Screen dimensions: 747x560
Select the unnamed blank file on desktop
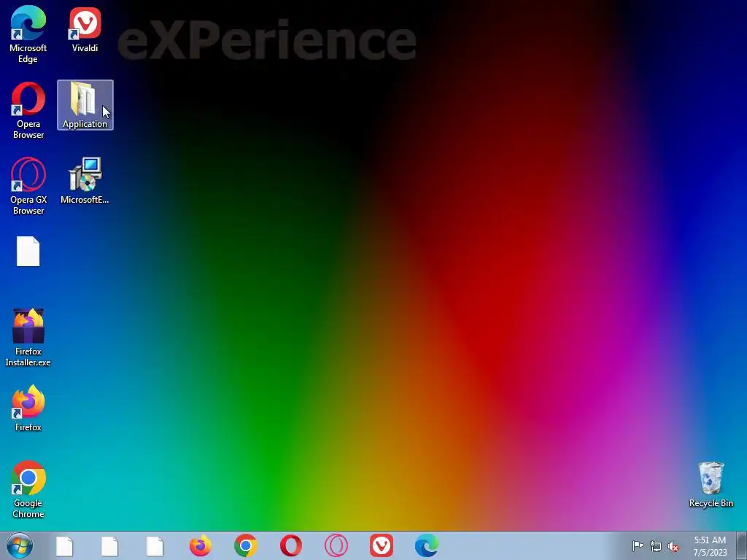tap(28, 252)
